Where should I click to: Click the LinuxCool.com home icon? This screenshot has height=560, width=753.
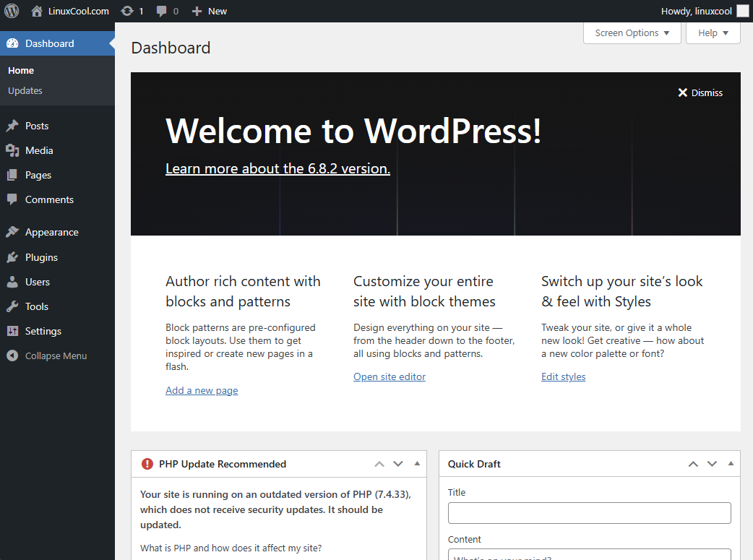coord(37,11)
